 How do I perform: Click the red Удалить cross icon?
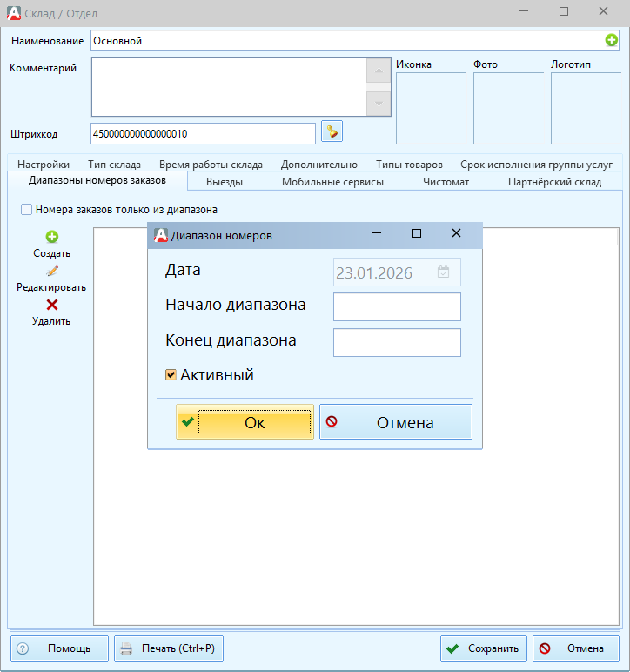click(x=52, y=305)
